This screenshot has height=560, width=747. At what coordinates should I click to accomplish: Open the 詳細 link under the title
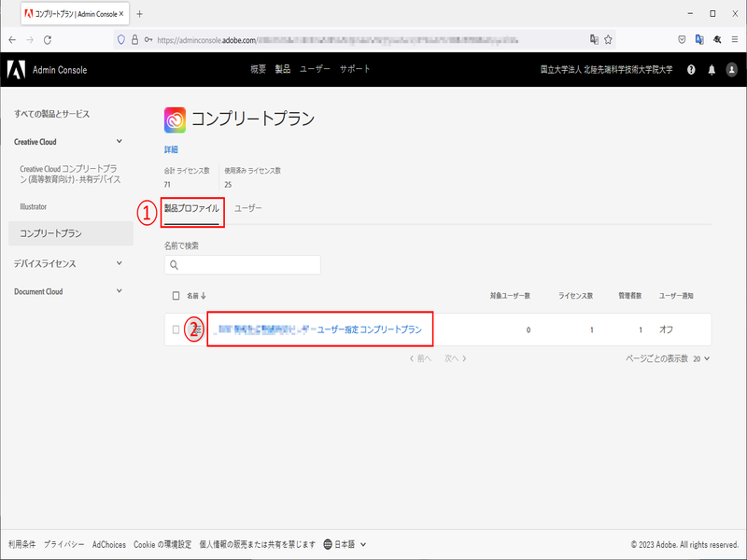point(171,149)
